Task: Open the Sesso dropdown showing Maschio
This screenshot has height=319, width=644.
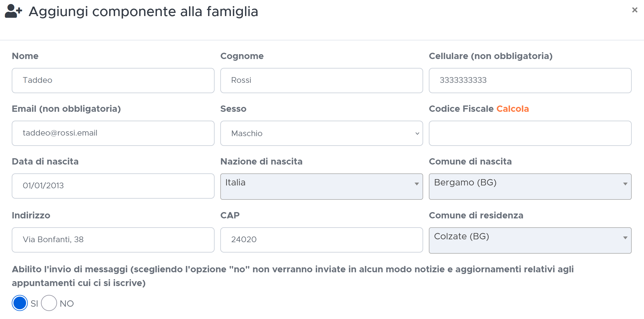Action: coord(321,133)
